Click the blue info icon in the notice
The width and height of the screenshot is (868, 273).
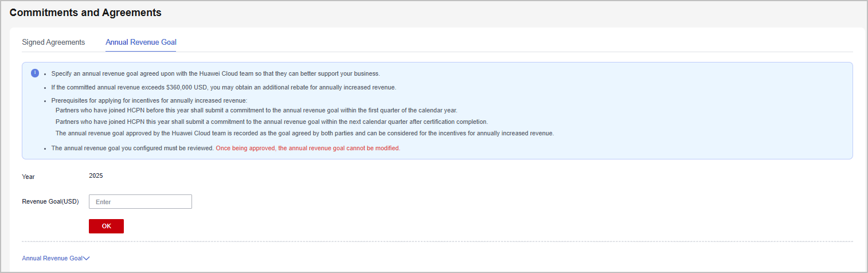35,73
